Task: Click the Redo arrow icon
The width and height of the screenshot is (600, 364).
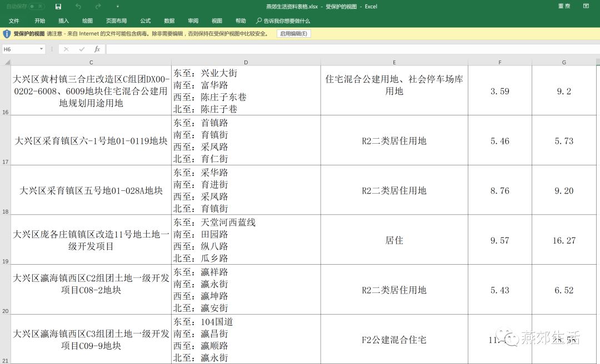Action: click(98, 6)
